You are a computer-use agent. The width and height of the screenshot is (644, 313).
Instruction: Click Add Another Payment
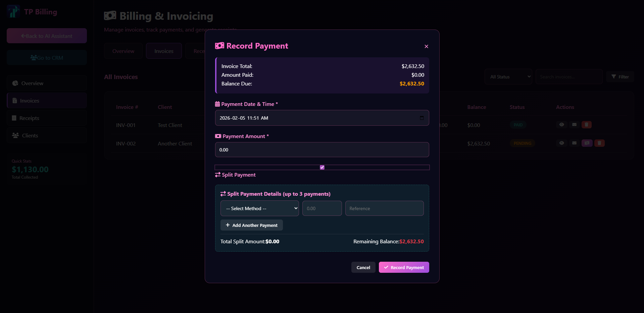[251, 225]
